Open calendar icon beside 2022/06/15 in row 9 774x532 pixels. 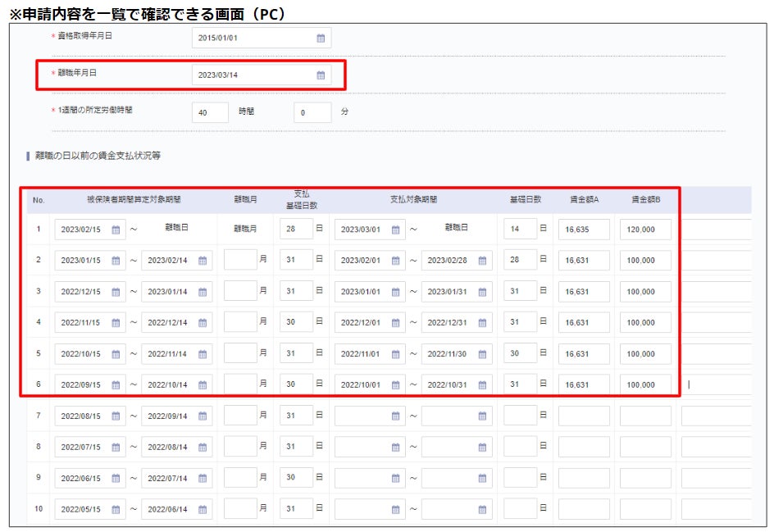(116, 478)
